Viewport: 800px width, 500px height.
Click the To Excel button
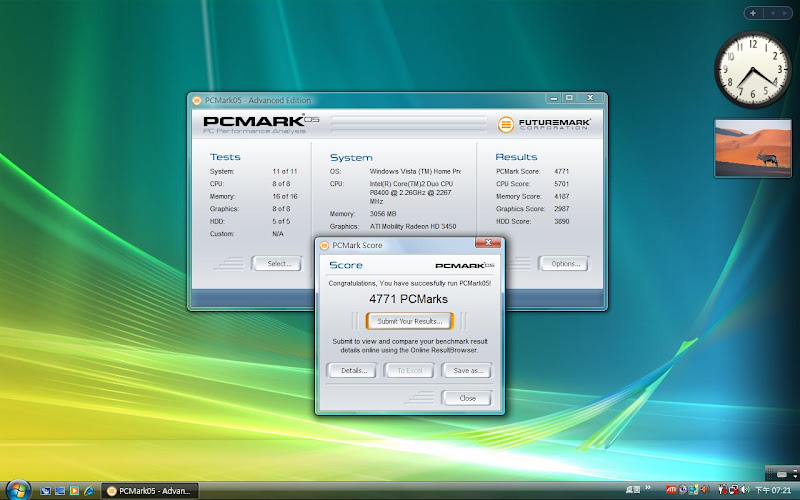click(x=410, y=370)
